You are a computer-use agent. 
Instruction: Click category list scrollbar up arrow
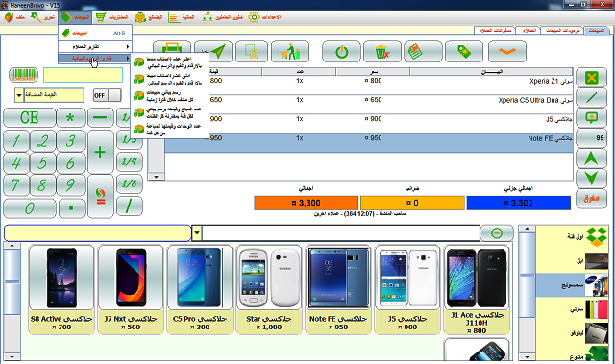tap(527, 229)
